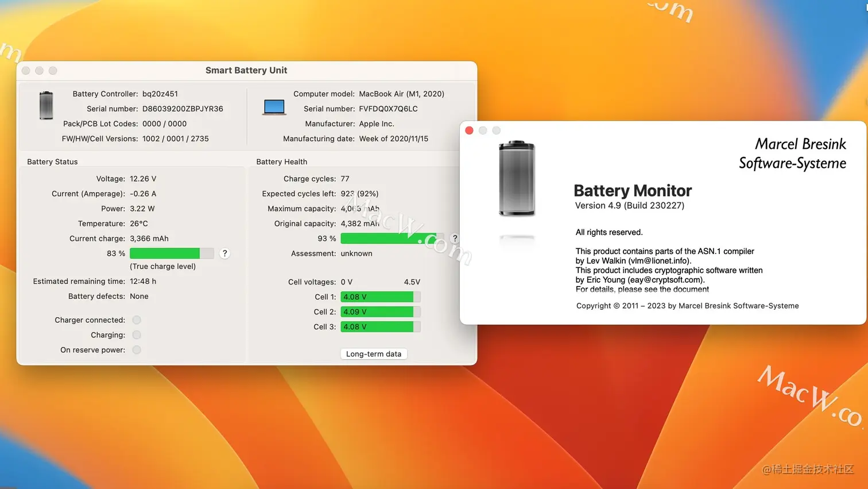Click the battery icon in Smart Battery Unit
868x489 pixels.
coord(46,105)
